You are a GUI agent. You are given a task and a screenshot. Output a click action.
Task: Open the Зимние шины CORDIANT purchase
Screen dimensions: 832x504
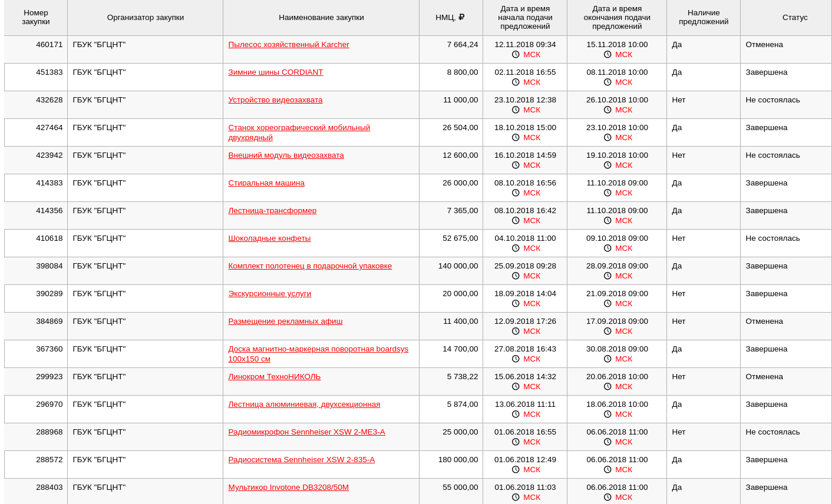click(x=276, y=72)
